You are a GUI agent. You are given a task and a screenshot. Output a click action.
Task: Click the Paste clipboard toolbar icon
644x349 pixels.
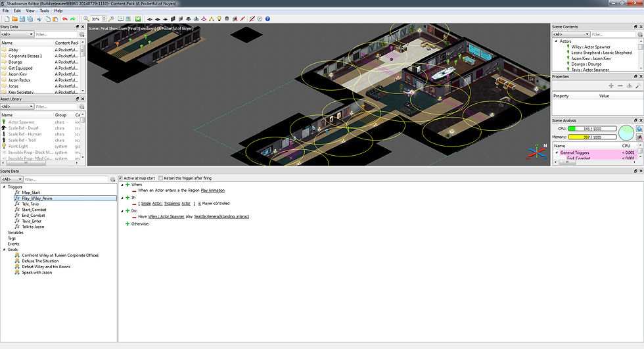tap(55, 19)
